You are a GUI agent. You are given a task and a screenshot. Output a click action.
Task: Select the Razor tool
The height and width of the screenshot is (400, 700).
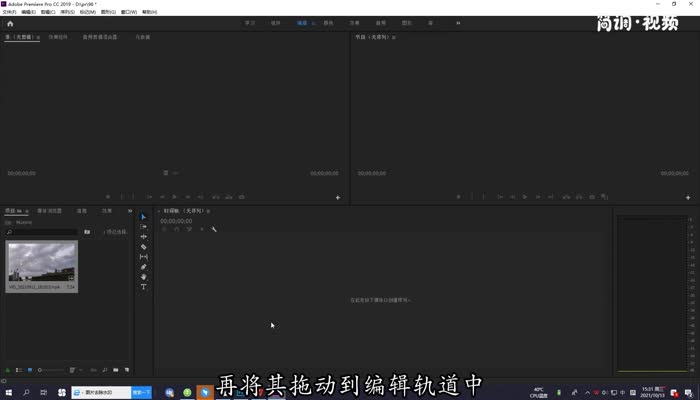(143, 247)
